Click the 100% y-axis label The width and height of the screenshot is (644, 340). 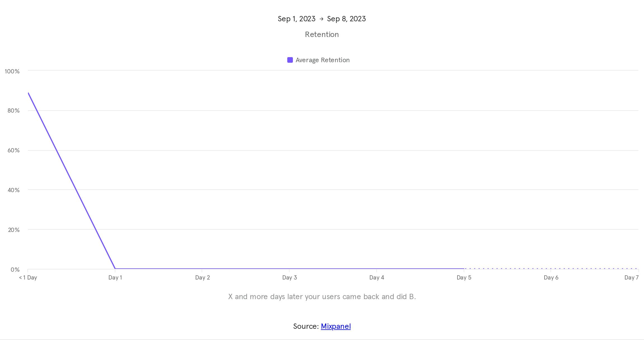(12, 71)
